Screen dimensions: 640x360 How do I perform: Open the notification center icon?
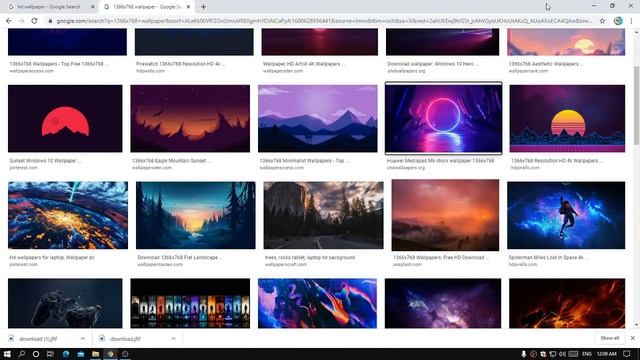coord(627,354)
